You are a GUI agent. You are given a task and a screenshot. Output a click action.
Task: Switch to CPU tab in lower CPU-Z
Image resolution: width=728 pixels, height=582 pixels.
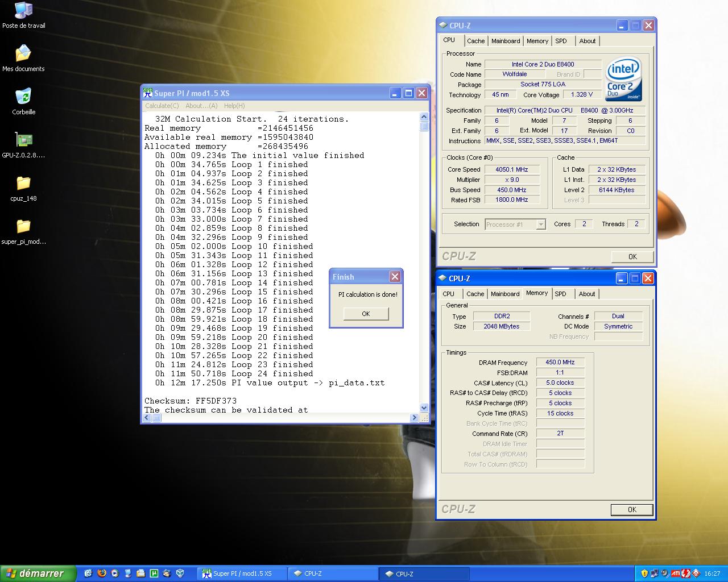(449, 294)
